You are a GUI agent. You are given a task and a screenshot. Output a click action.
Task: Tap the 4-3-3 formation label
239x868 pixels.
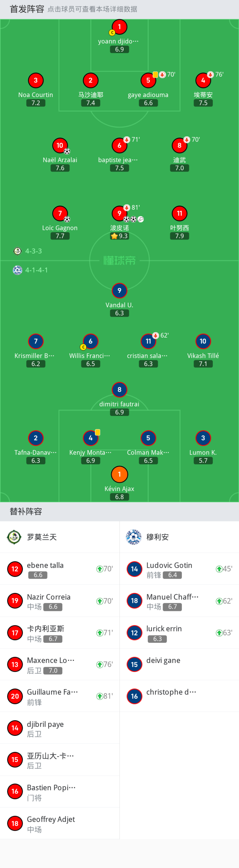click(34, 251)
